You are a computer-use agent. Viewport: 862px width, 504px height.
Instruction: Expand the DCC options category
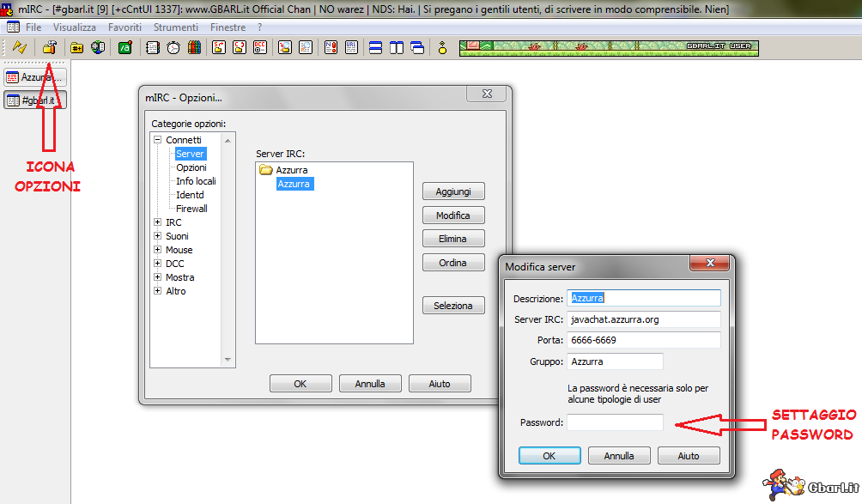[x=157, y=264]
